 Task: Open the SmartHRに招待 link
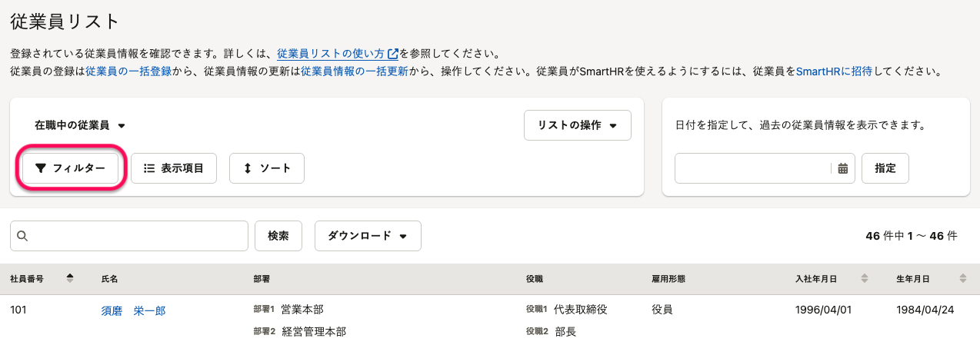pos(834,71)
